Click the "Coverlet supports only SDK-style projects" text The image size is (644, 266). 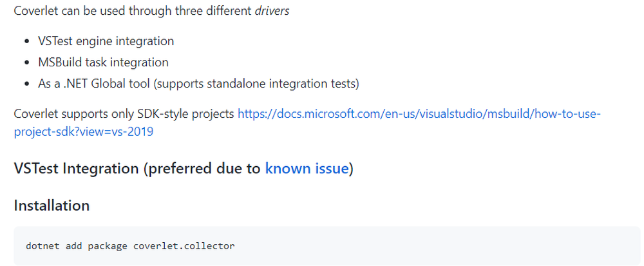pos(124,114)
